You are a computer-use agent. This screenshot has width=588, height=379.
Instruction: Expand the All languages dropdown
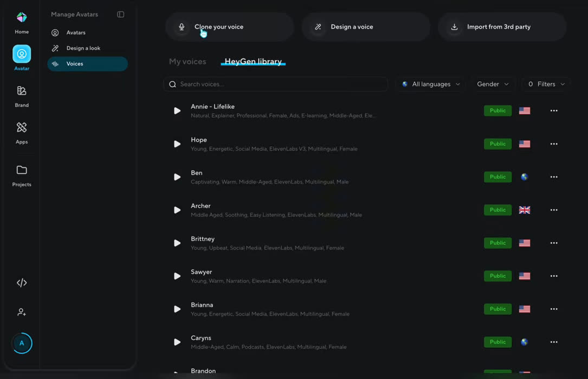[x=430, y=84]
